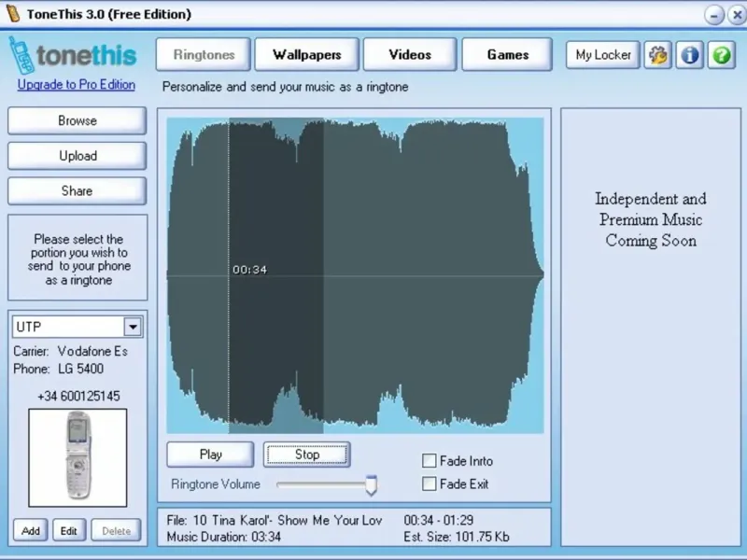Click the Delete phone button
747x560 pixels.
point(116,530)
